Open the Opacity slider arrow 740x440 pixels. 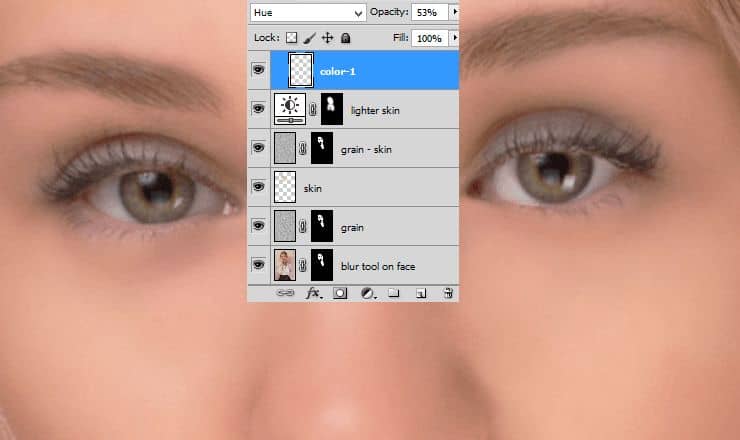454,12
